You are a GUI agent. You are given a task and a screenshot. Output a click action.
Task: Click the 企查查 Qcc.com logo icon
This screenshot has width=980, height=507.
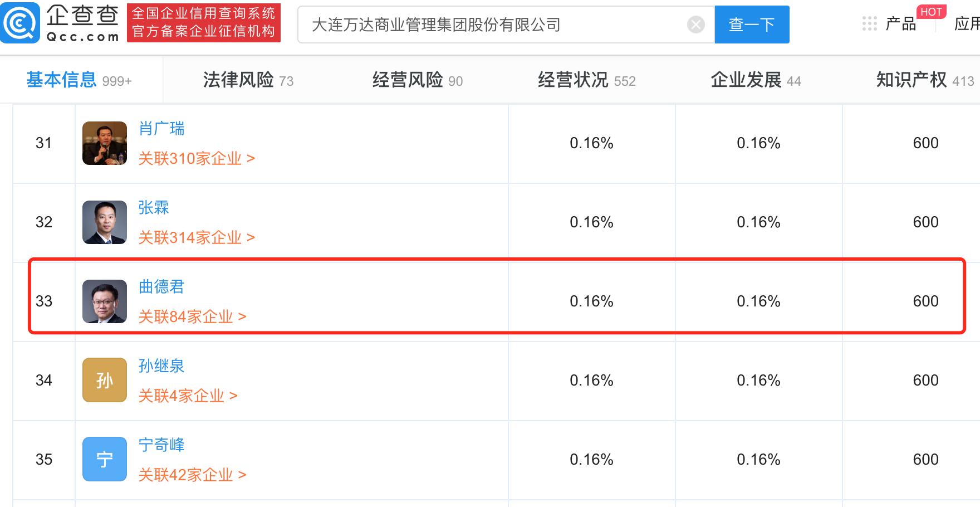click(19, 24)
